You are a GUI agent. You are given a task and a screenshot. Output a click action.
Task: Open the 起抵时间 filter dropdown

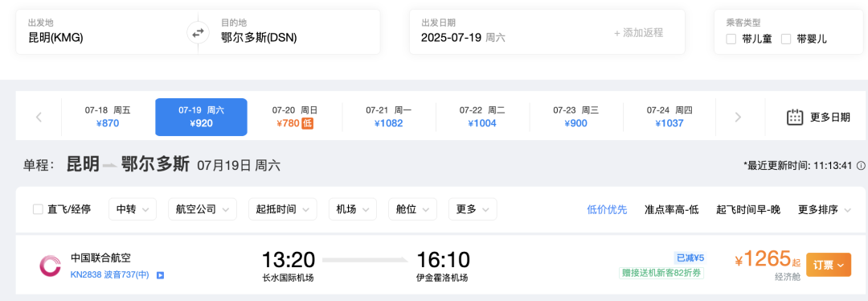click(x=283, y=209)
